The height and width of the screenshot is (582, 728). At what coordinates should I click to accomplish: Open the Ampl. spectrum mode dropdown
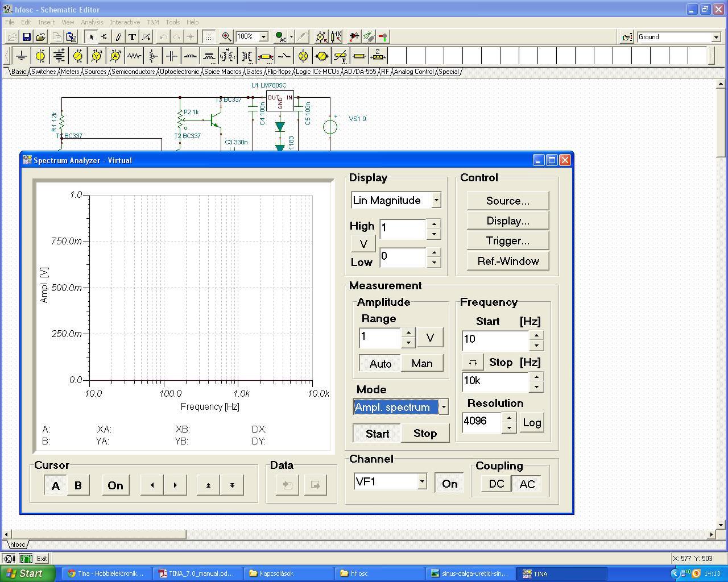click(x=444, y=407)
